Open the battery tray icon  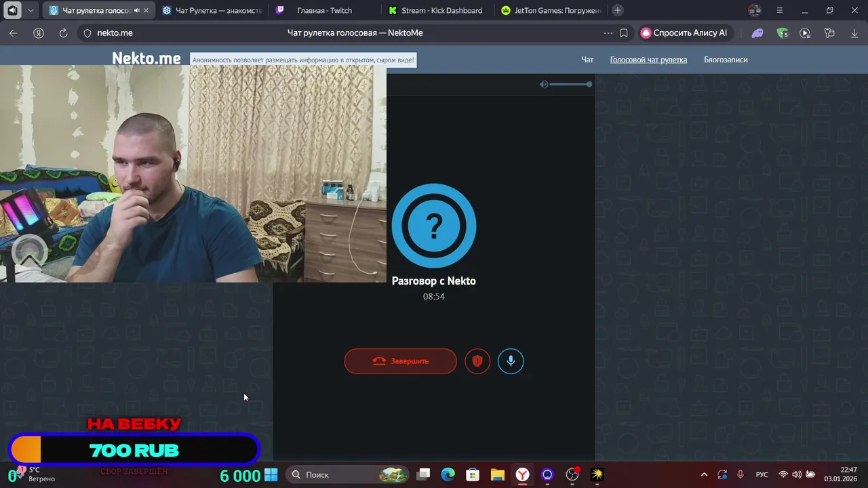810,474
